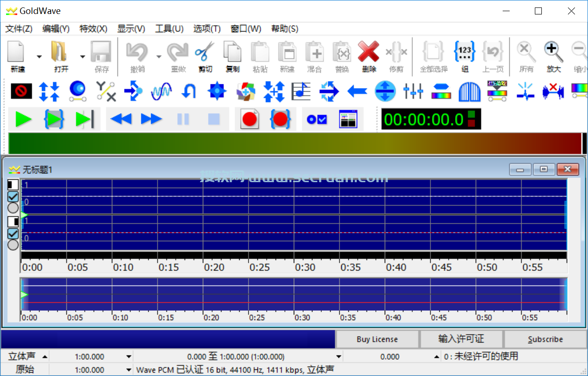Click the gray circle under the upper channel checkbox

coord(13,208)
